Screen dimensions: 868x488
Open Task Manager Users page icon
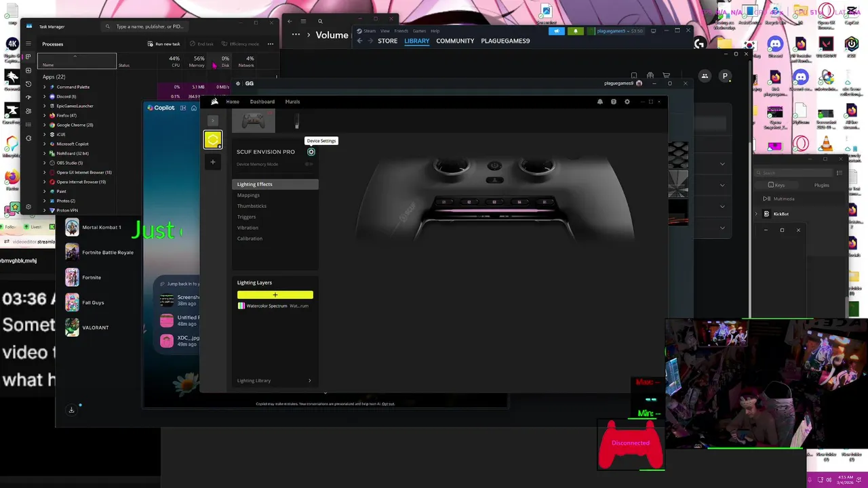click(x=28, y=111)
